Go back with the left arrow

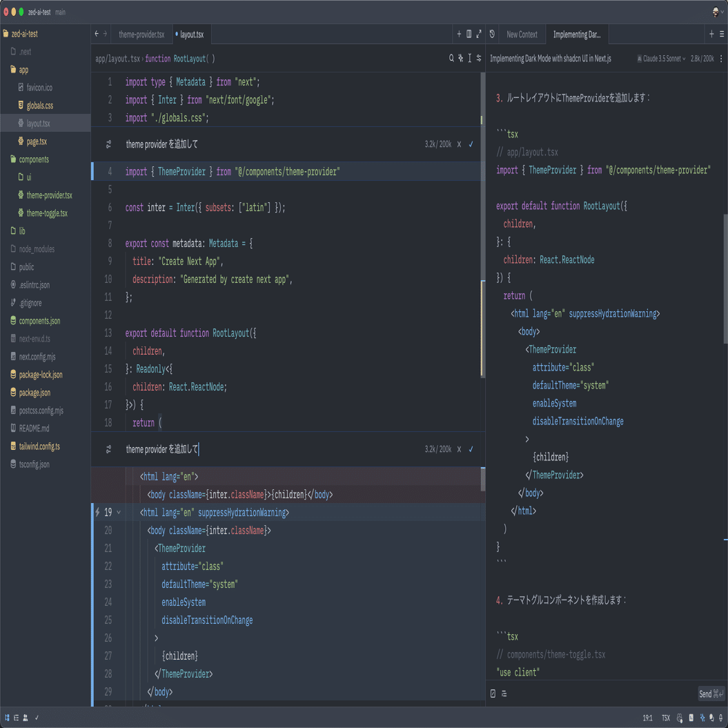(x=97, y=34)
